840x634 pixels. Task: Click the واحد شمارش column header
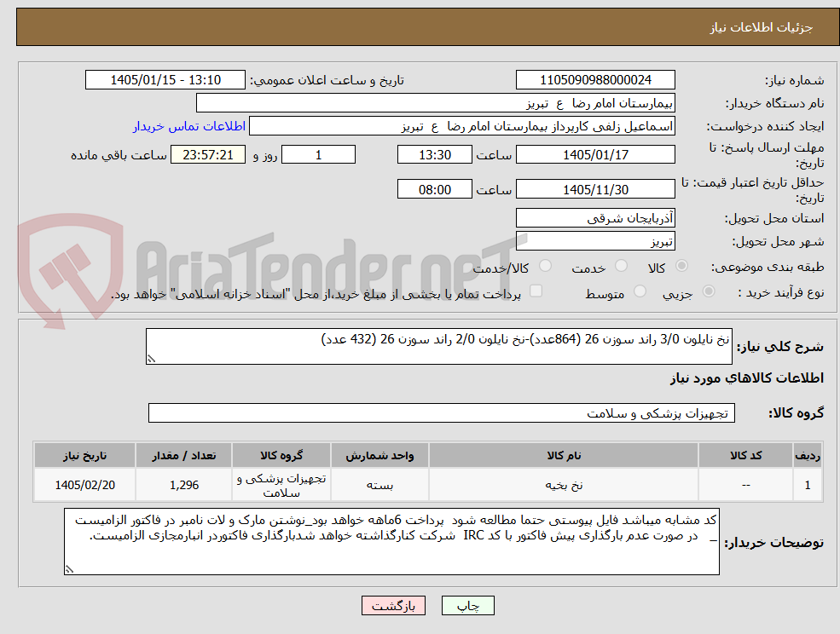click(379, 455)
